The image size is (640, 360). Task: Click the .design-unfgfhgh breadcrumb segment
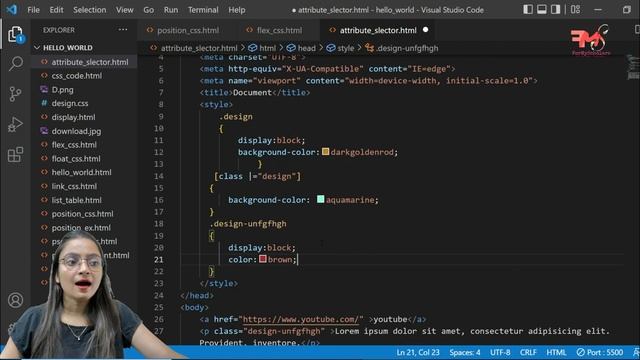(x=407, y=48)
